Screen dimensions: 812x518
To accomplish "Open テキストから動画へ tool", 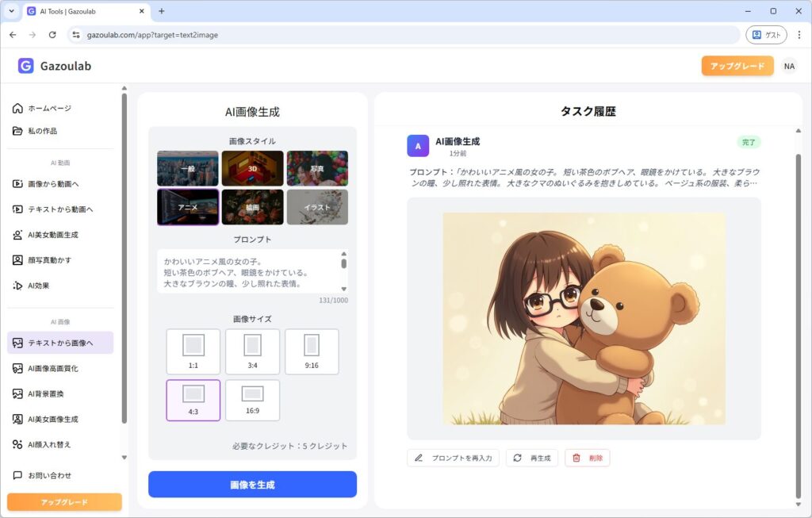I will tap(59, 209).
